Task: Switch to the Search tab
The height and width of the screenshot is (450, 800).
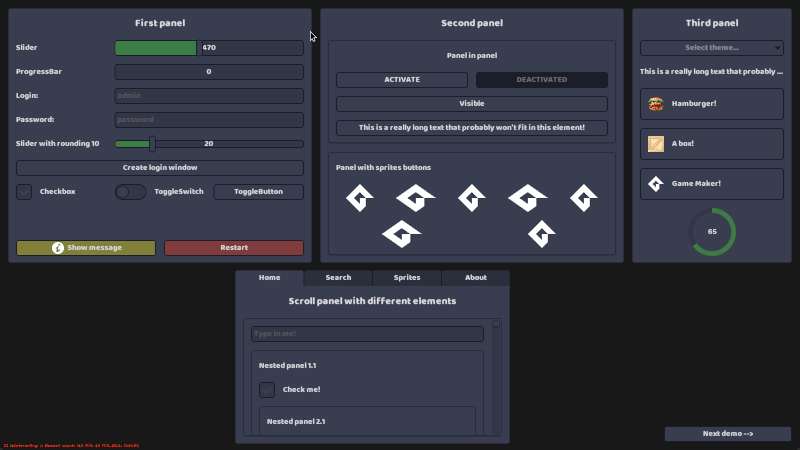Action: click(x=338, y=278)
